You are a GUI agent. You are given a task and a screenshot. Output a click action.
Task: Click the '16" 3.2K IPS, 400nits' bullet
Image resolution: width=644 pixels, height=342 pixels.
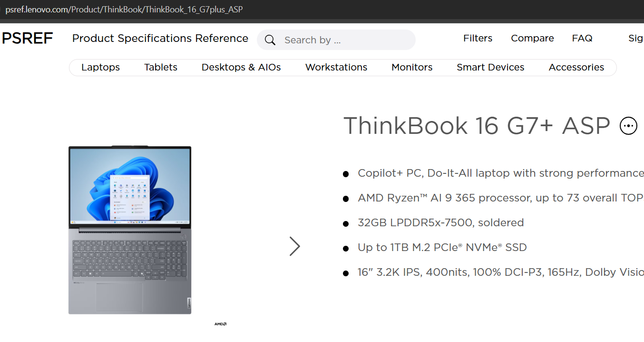click(501, 272)
